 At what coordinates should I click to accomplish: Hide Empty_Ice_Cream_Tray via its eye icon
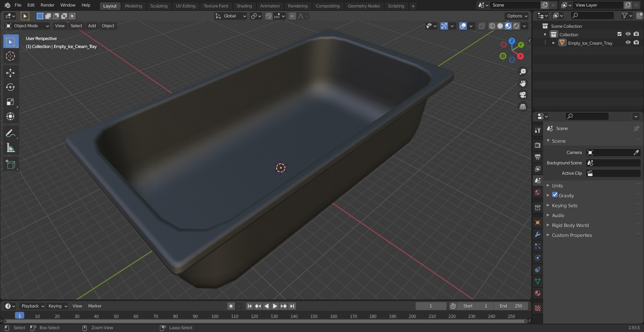click(628, 43)
